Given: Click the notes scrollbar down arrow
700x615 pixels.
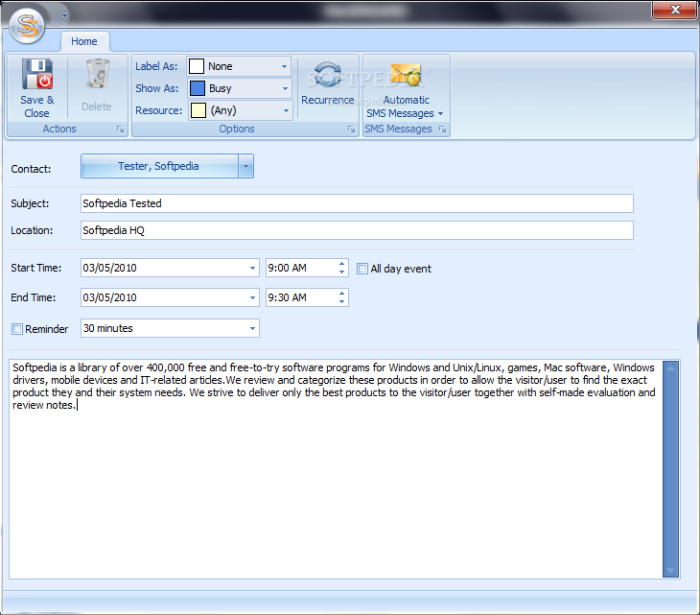Looking at the screenshot, I should (x=670, y=571).
